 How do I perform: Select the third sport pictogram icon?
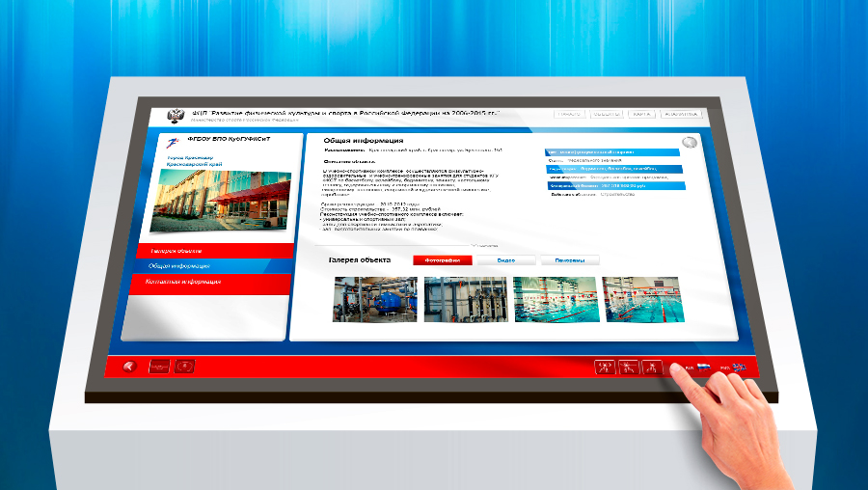653,367
